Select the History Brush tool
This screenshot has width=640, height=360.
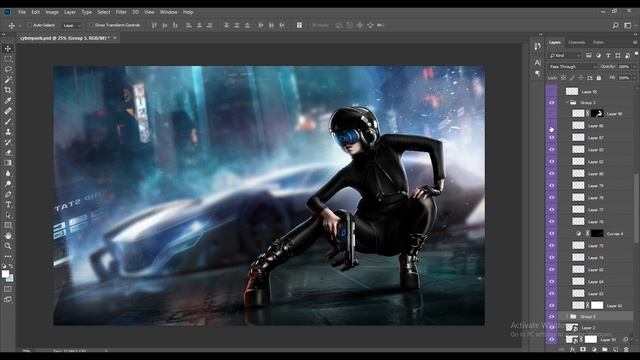8,142
